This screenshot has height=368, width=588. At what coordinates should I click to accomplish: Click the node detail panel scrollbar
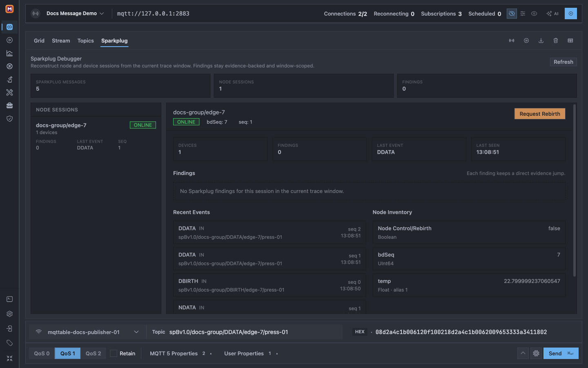coord(575,191)
